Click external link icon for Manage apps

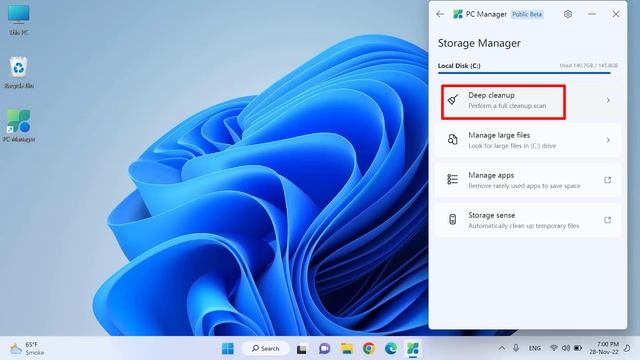pos(607,180)
